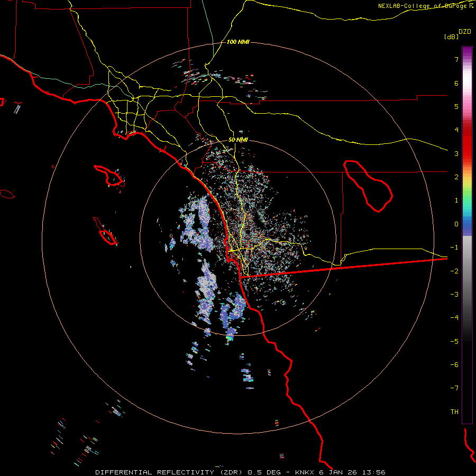Click the '6 JAN 26 13:56' timestamp
Image resolution: width=476 pixels, height=476 pixels.
[352, 472]
